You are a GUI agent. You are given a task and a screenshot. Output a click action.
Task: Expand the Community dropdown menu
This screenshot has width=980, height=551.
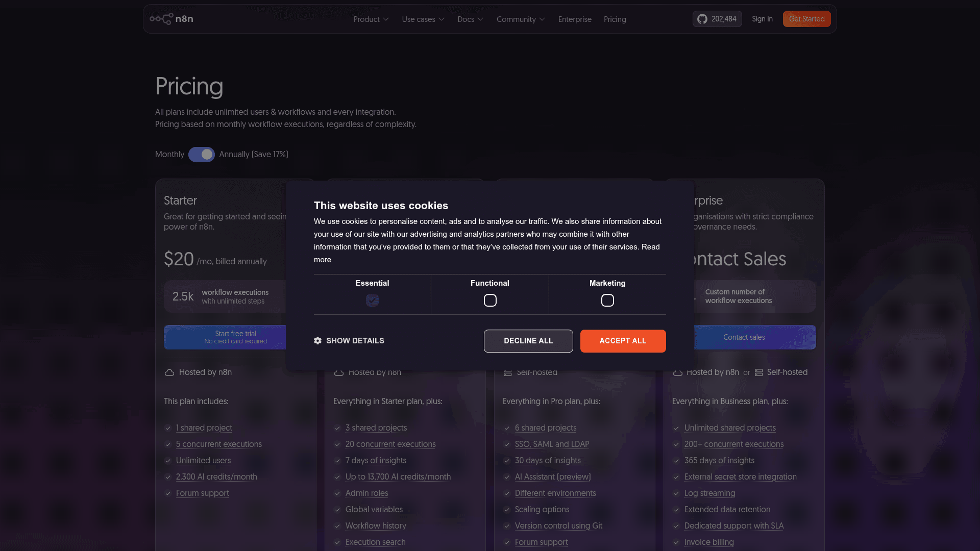pyautogui.click(x=521, y=19)
